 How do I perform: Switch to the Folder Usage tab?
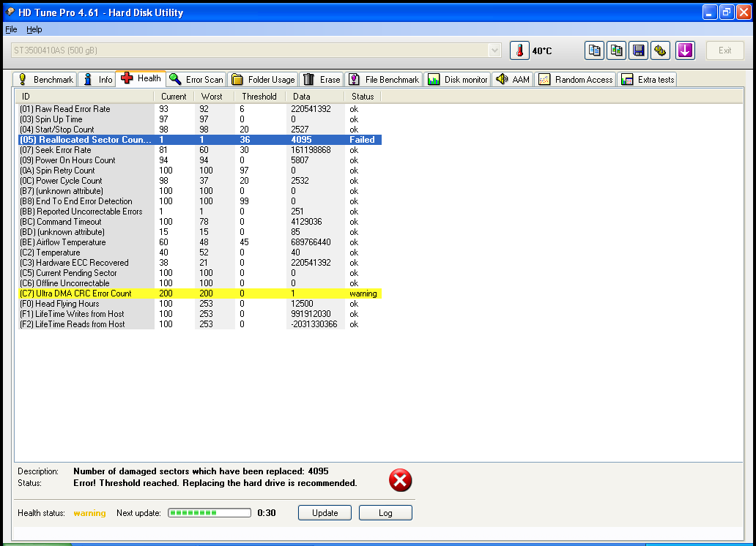tap(263, 80)
